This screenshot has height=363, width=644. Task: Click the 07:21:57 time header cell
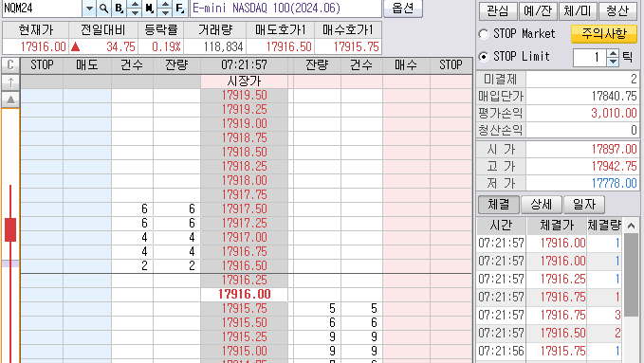click(x=244, y=64)
